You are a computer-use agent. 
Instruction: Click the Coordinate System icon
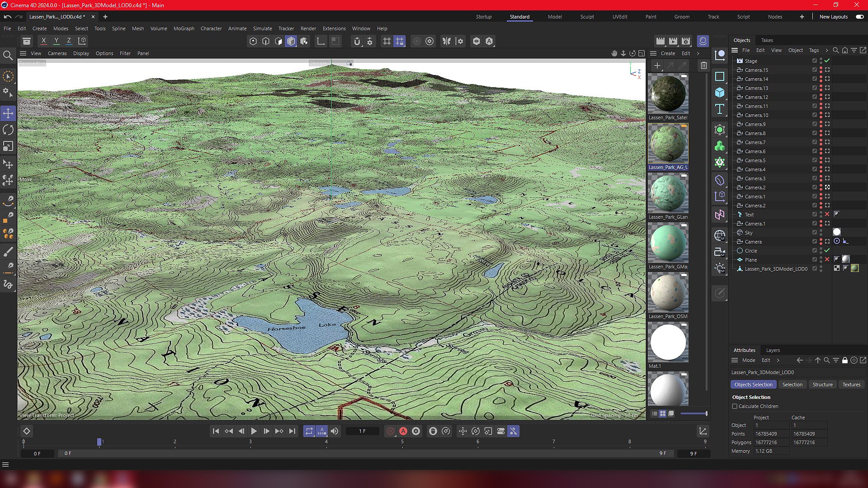[x=82, y=41]
